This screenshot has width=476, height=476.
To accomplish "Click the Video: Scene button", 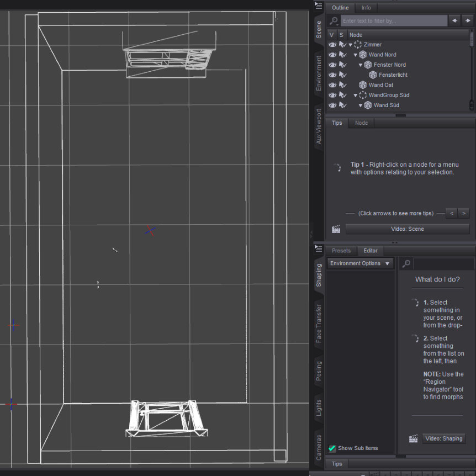I will [x=408, y=229].
